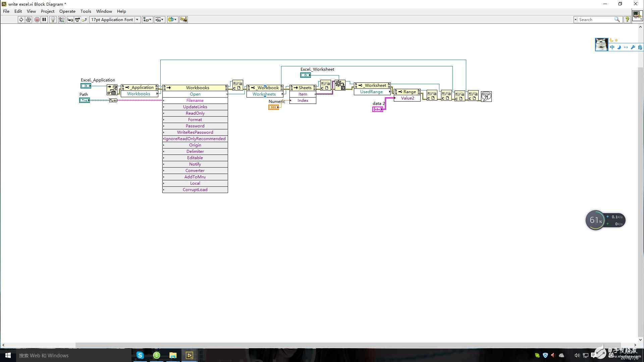Click the Simple Error Handler node

pyautogui.click(x=486, y=96)
